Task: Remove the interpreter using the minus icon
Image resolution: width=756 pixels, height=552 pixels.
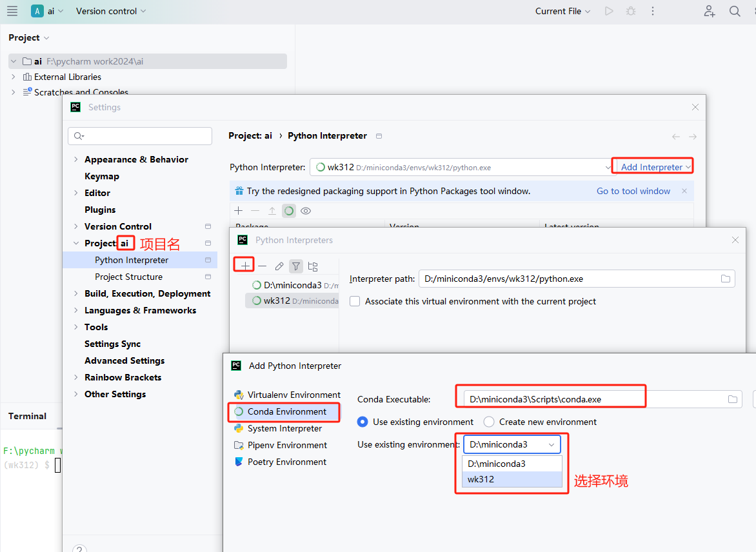Action: coord(263,266)
